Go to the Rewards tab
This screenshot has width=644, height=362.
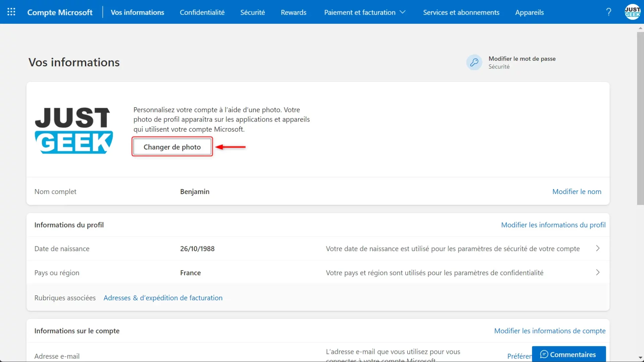[x=293, y=12]
